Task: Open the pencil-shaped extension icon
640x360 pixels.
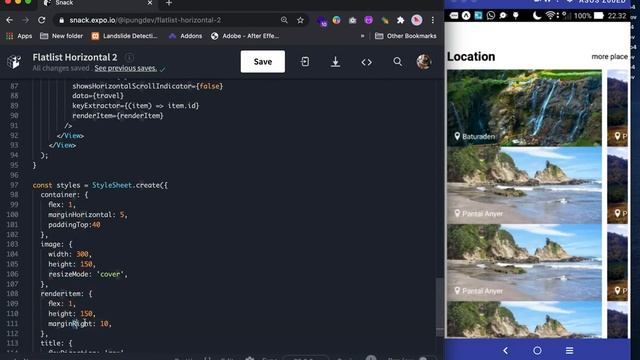Action: click(x=384, y=20)
